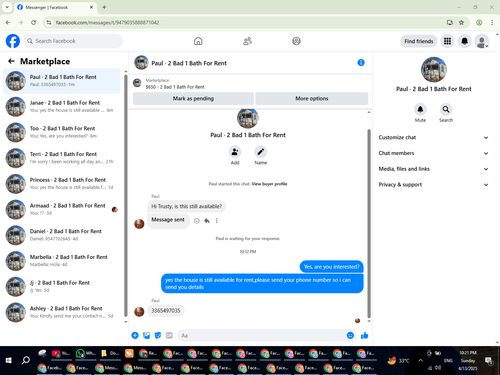Open the Facebook logo home link
This screenshot has width=500, height=375.
pos(13,41)
